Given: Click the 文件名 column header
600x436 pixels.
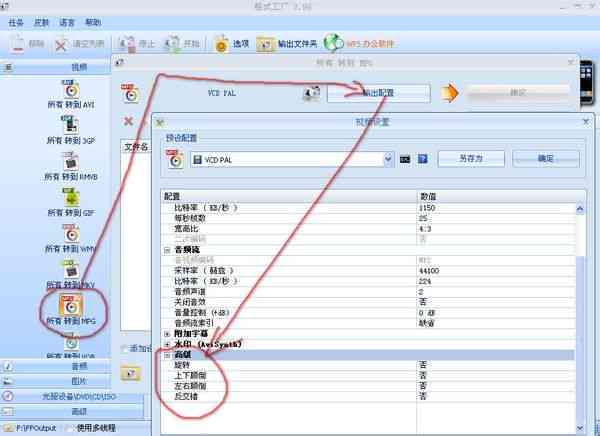Looking at the screenshot, I should (135, 147).
